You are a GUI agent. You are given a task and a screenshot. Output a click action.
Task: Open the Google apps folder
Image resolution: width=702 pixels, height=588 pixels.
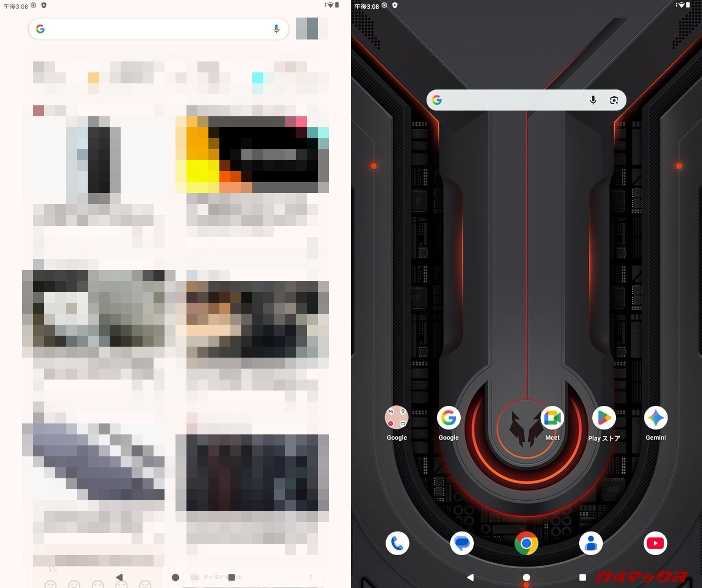click(x=397, y=419)
